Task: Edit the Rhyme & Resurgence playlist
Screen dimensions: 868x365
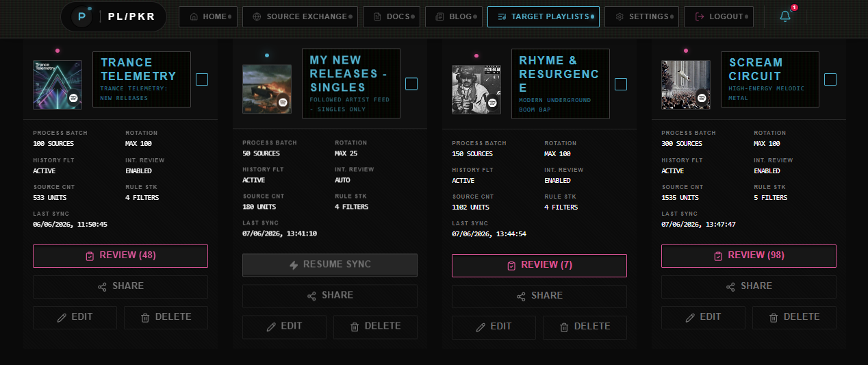Action: pos(494,327)
